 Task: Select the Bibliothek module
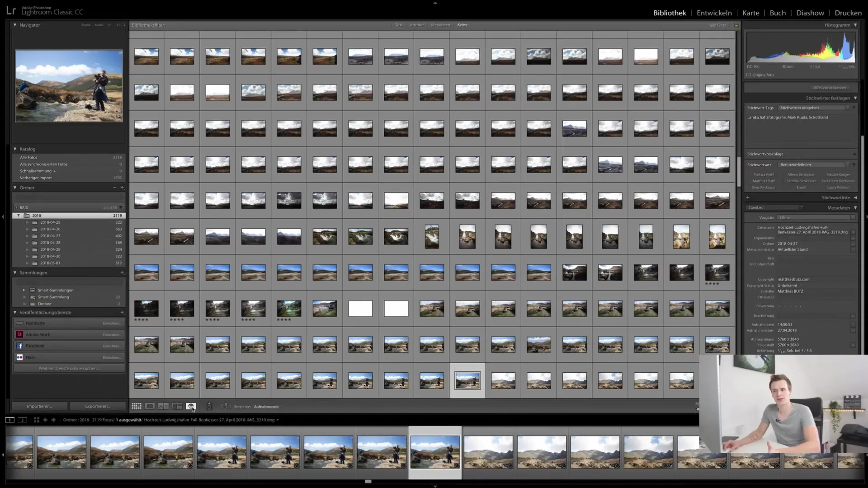point(670,13)
